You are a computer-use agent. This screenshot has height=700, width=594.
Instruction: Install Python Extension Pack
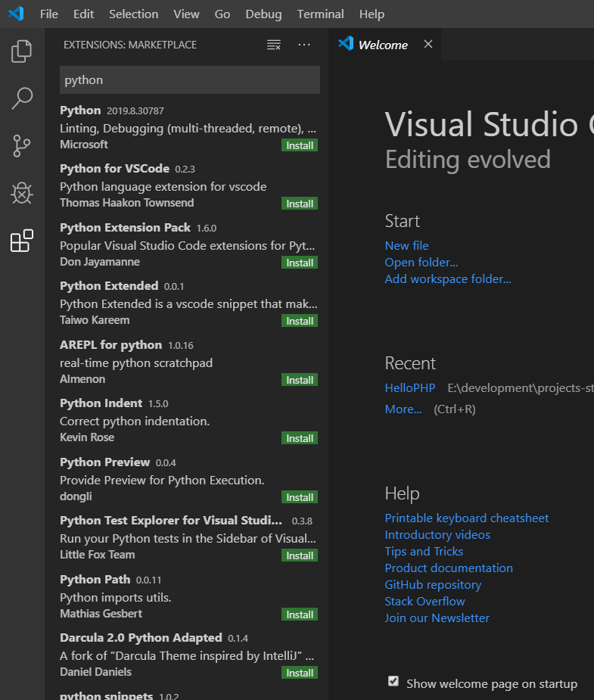point(300,263)
